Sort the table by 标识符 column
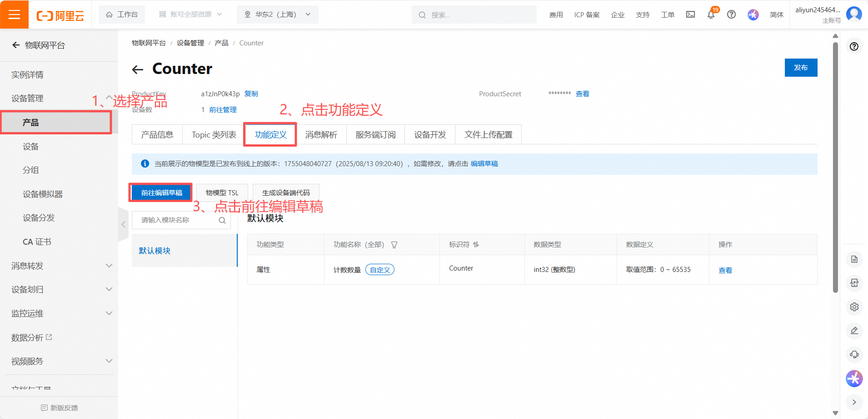Viewport: 868px width, 419px height. pyautogui.click(x=476, y=245)
